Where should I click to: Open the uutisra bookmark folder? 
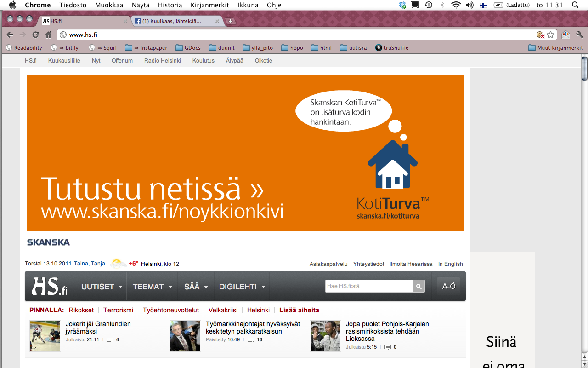pos(353,48)
